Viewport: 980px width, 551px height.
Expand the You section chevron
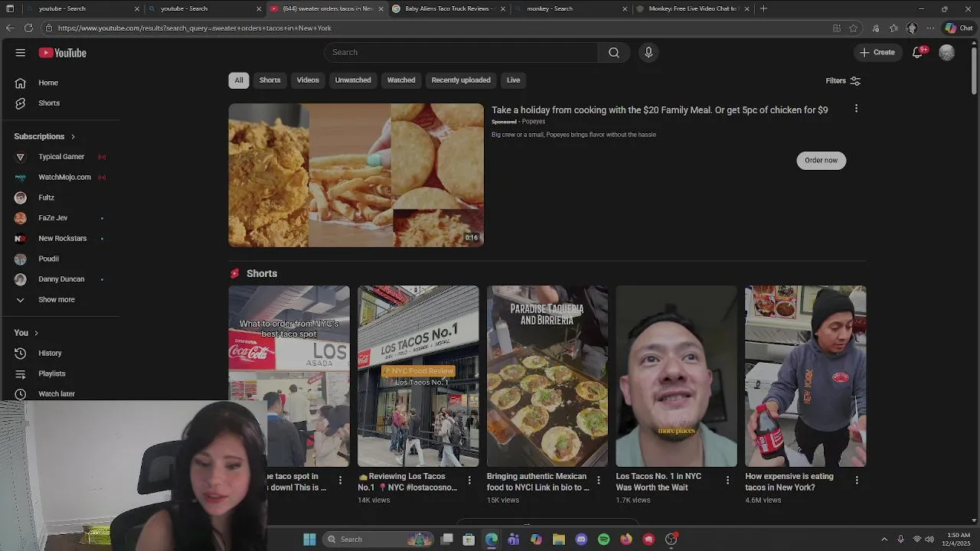click(x=36, y=333)
